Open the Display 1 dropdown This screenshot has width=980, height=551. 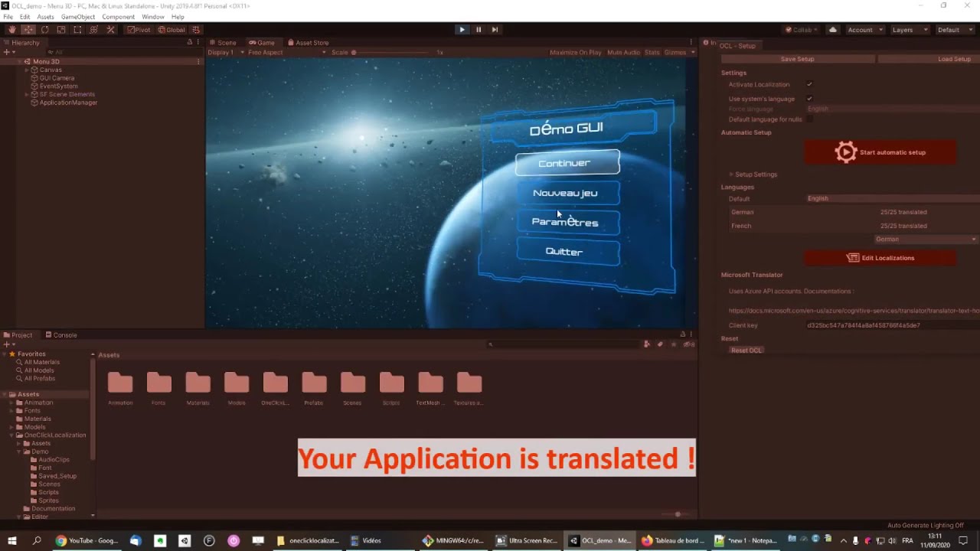tap(225, 52)
